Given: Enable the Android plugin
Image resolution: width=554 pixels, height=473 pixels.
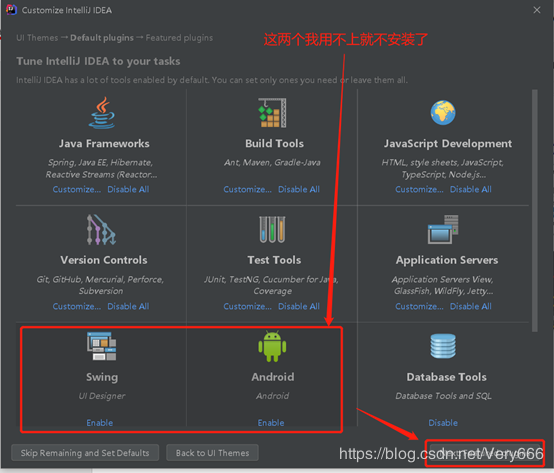Looking at the screenshot, I should (271, 422).
